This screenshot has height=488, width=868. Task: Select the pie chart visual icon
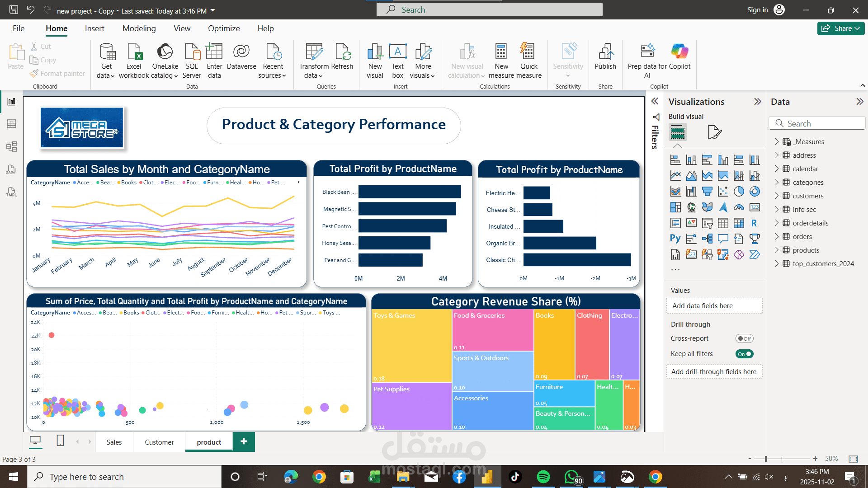click(x=738, y=192)
